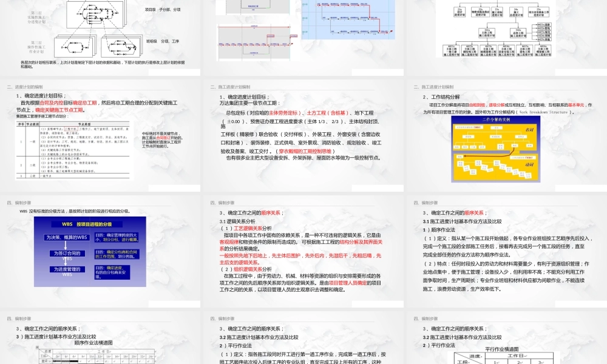
Task: Click the "名词" label in the yellow diagram
Action: tap(529, 130)
